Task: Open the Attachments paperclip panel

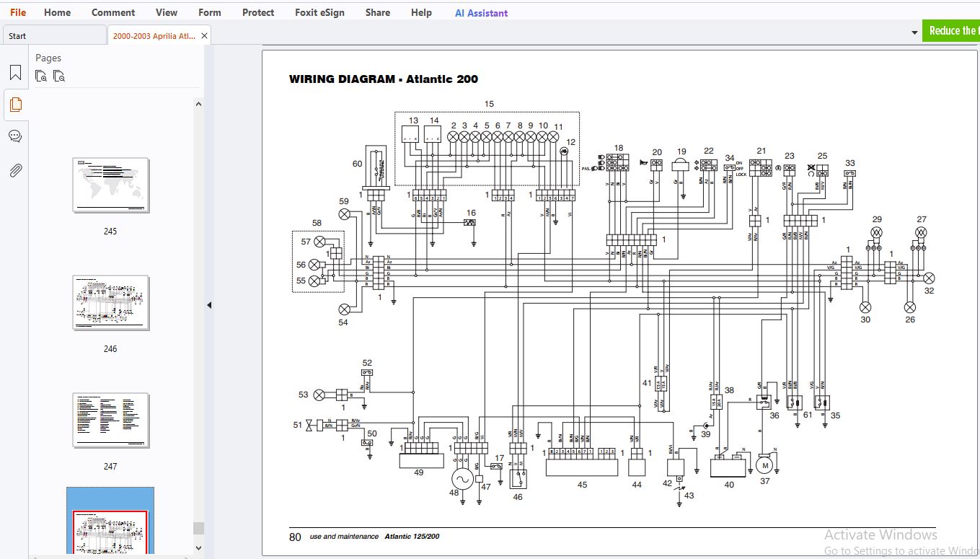Action: 15,170
